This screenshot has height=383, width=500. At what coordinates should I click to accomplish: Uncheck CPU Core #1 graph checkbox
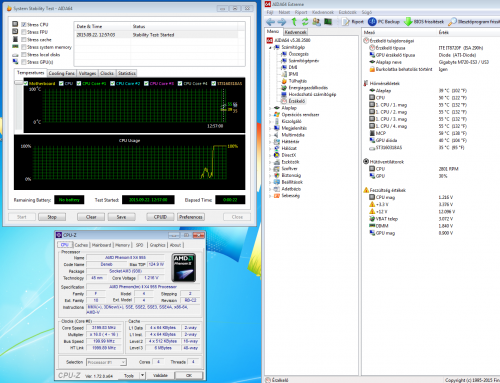tap(79, 83)
